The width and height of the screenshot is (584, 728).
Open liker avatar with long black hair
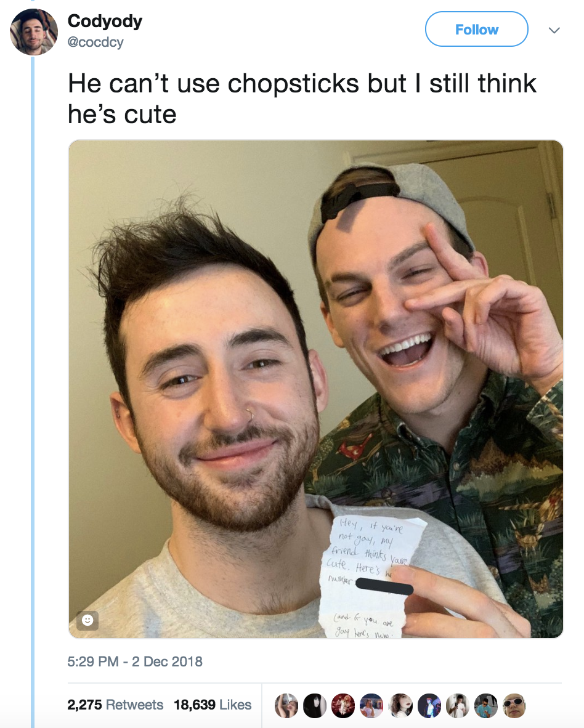click(x=315, y=706)
